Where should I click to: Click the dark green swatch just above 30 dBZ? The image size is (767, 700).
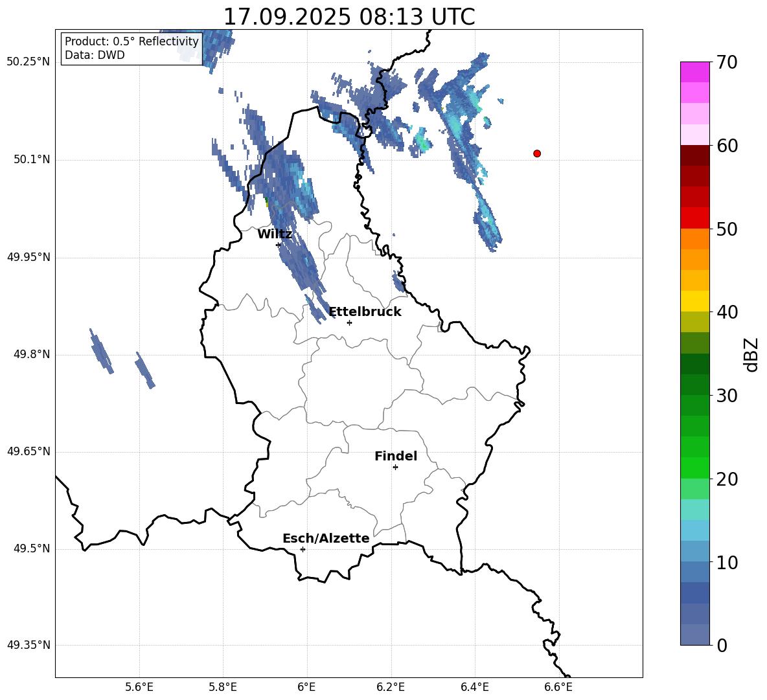(694, 384)
